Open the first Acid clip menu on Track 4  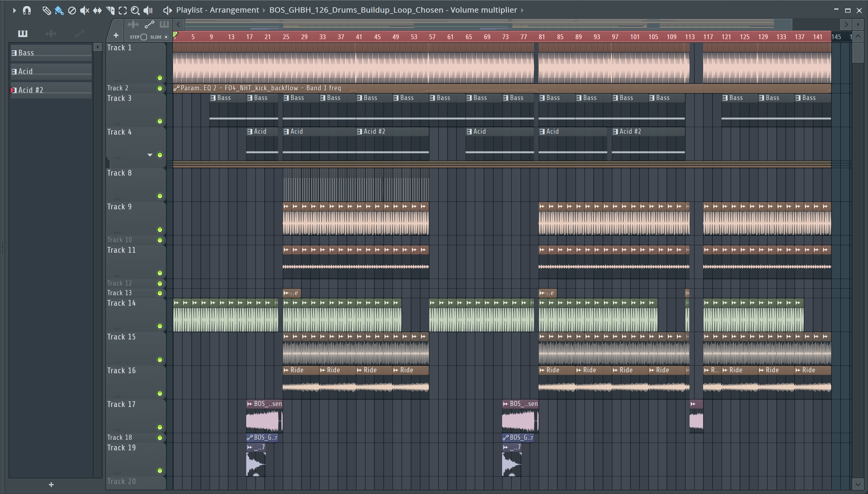click(x=250, y=131)
